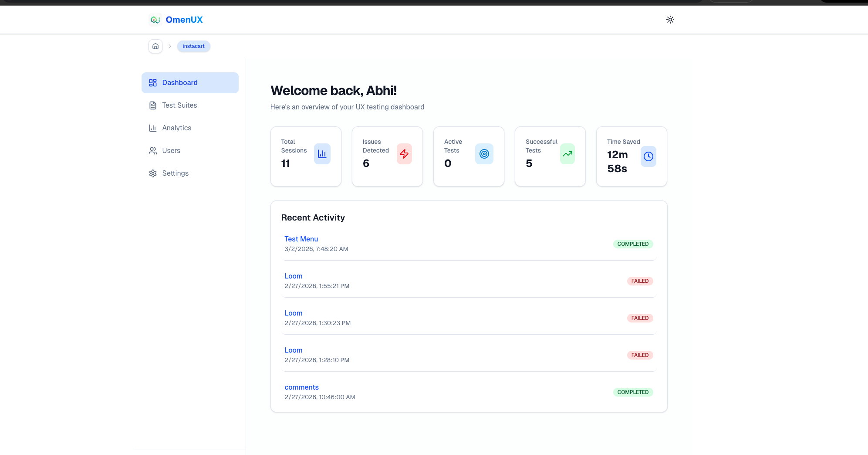Expand the breadcrumb chevron arrow

point(169,46)
